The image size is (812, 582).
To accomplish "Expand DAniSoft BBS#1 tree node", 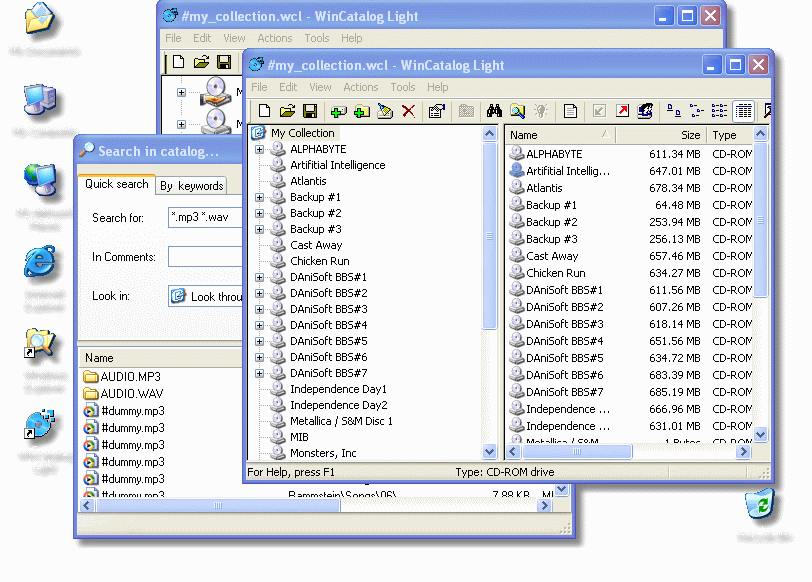I will point(259,278).
